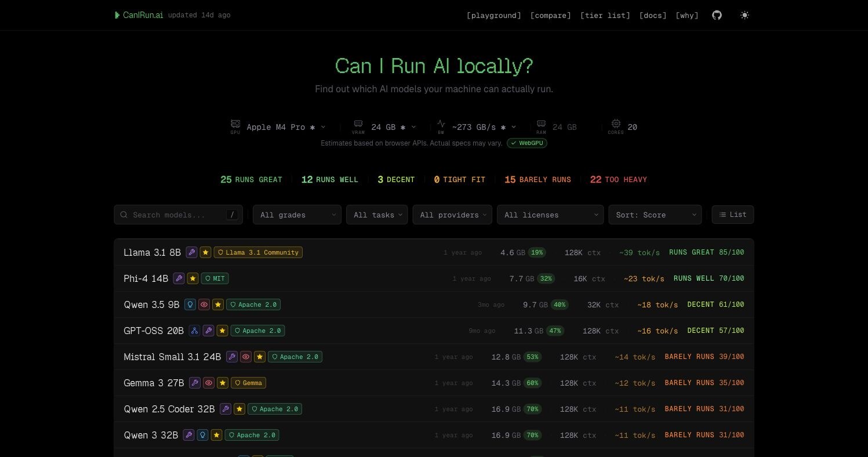
Task: Switch view with the List button
Action: pyautogui.click(x=733, y=215)
